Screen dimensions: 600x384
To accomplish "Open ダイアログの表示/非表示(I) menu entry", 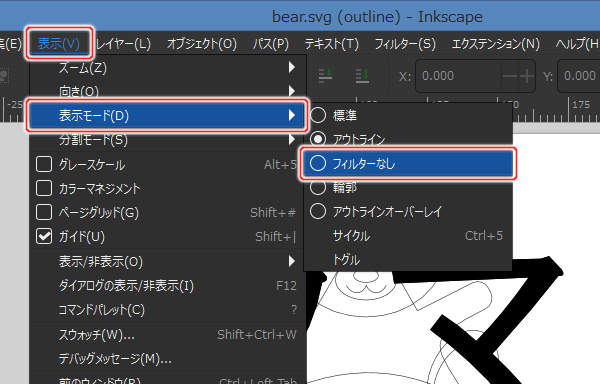I will tap(168, 286).
